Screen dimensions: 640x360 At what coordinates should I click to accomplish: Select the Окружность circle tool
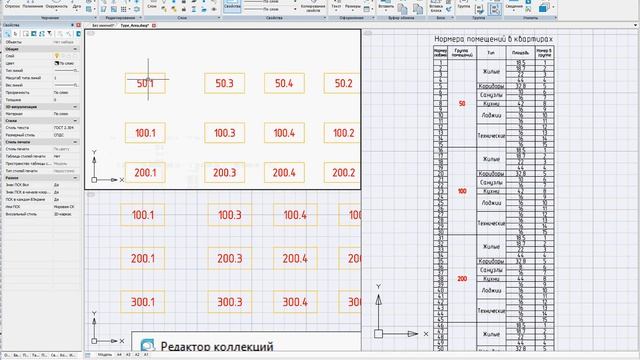point(56,5)
